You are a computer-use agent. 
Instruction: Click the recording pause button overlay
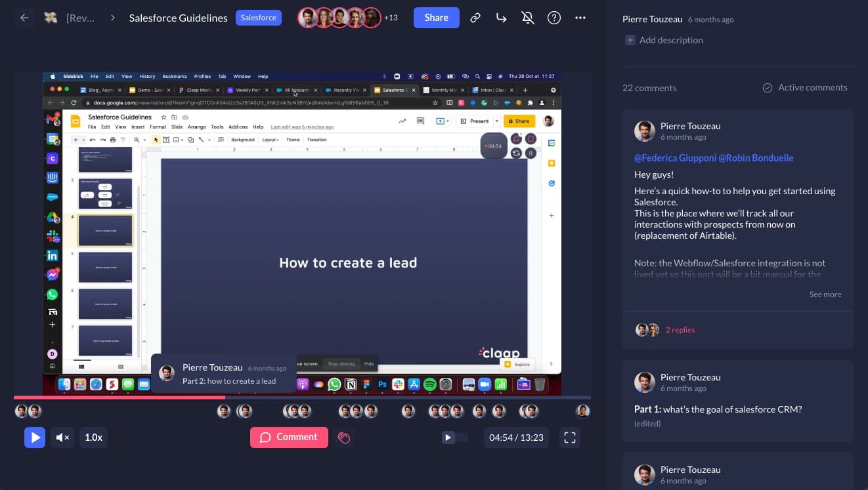tap(531, 153)
